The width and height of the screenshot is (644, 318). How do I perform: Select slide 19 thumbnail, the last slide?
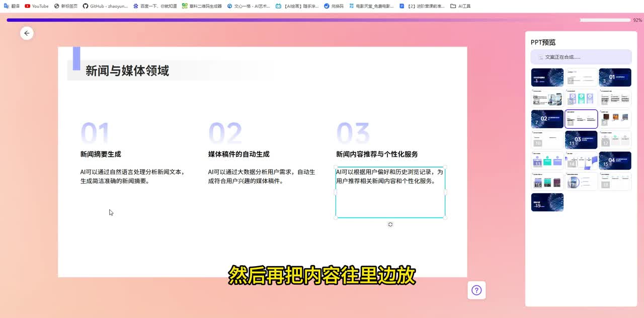point(547,202)
